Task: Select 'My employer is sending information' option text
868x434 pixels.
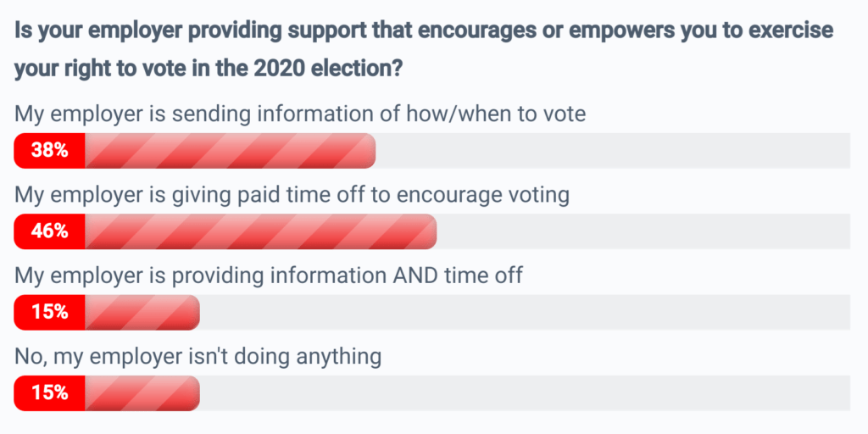Action: pos(299,114)
